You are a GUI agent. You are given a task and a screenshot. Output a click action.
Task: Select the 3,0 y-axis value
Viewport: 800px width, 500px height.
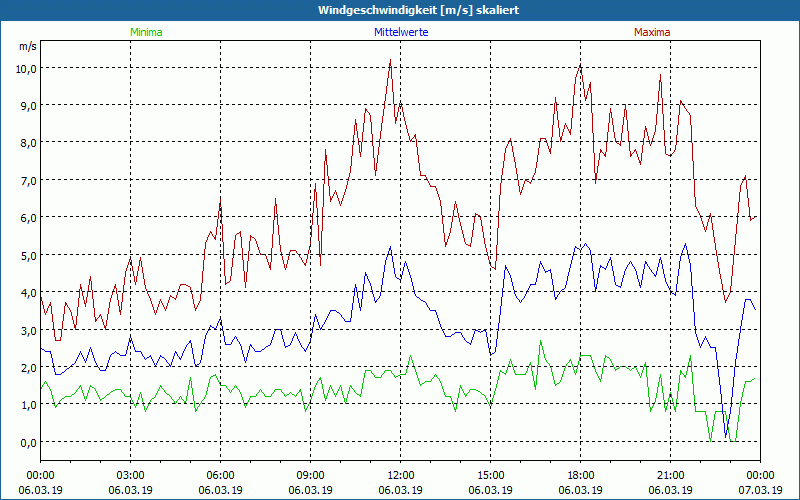[x=27, y=330]
